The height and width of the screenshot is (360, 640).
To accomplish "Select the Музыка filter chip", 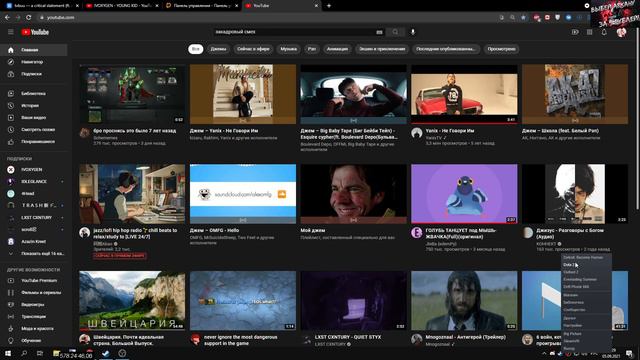I will pos(289,49).
